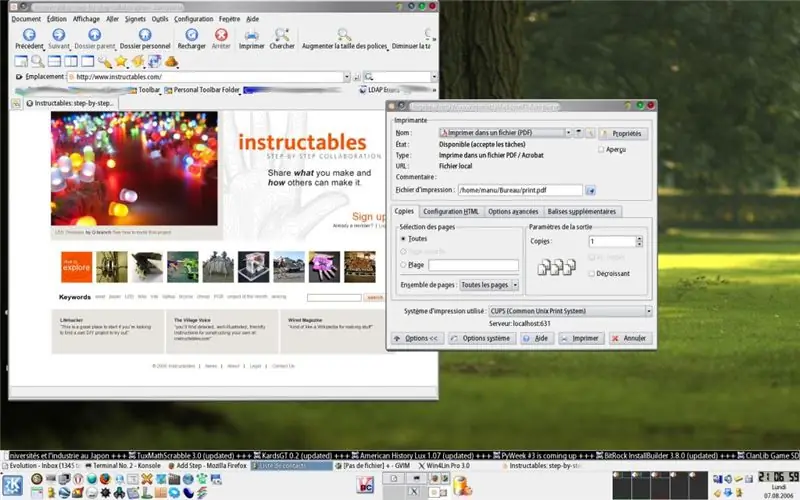Open the Affichage menu
The height and width of the screenshot is (500, 800).
tap(86, 19)
